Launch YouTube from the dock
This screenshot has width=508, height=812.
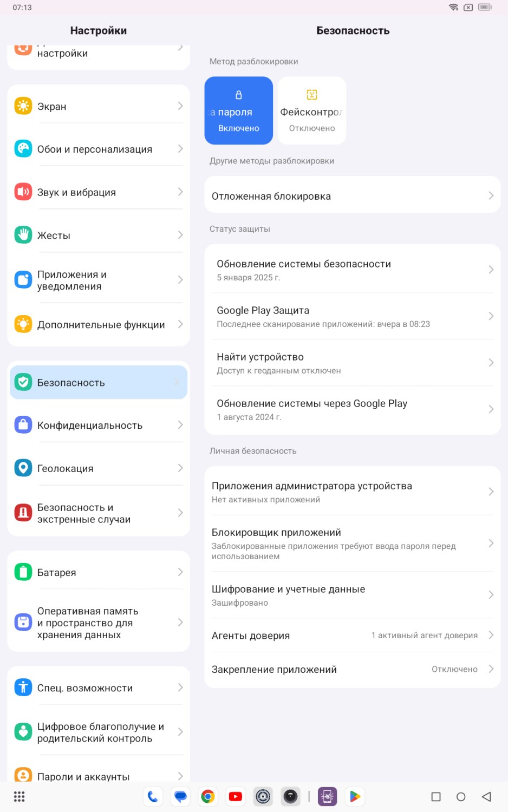pyautogui.click(x=236, y=796)
